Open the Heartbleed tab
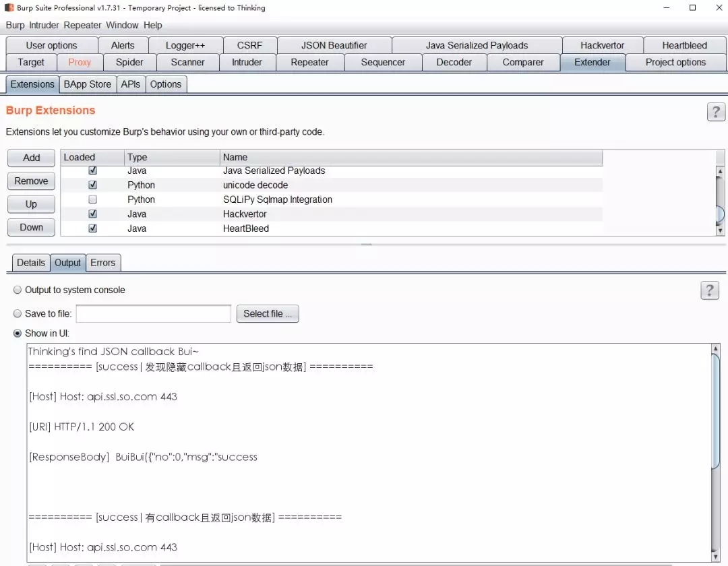The width and height of the screenshot is (728, 566). tap(684, 45)
